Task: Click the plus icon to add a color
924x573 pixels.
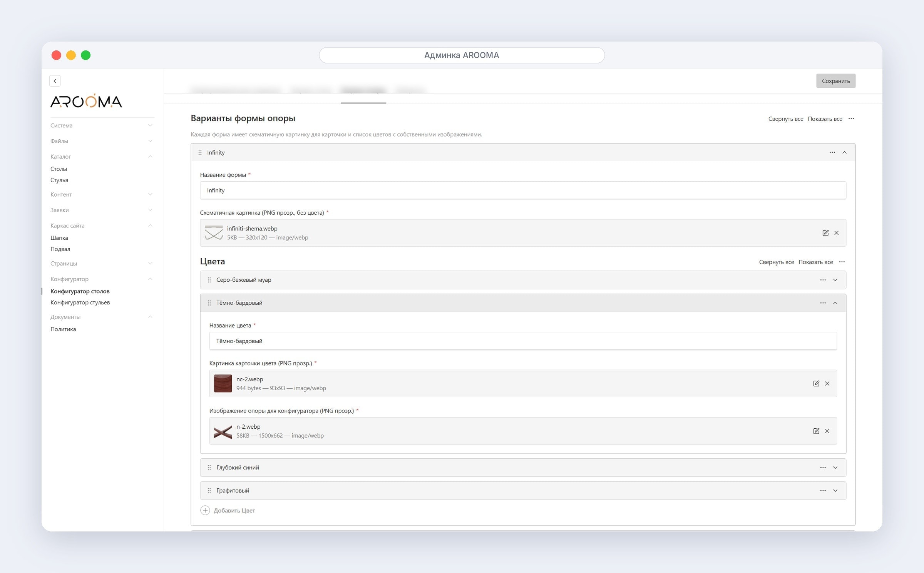Action: click(x=205, y=510)
